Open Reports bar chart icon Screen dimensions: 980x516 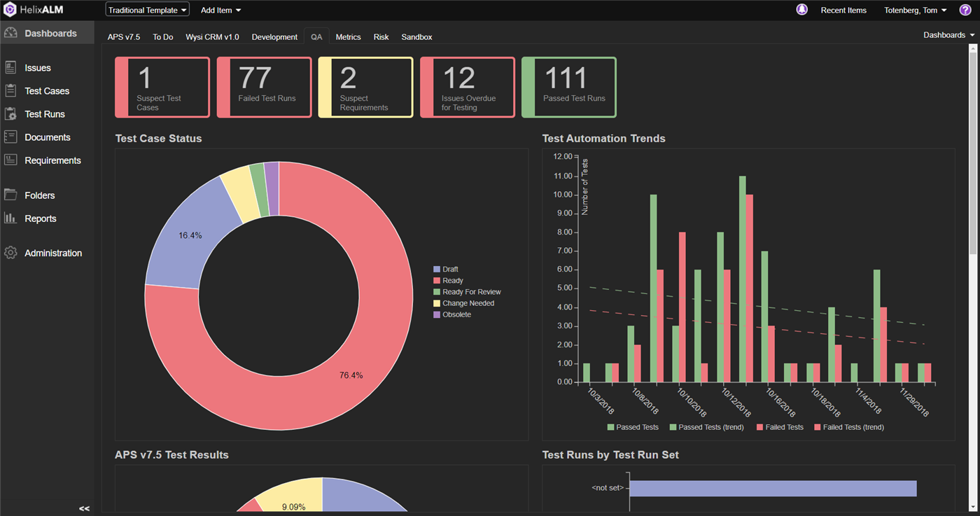pyautogui.click(x=10, y=218)
